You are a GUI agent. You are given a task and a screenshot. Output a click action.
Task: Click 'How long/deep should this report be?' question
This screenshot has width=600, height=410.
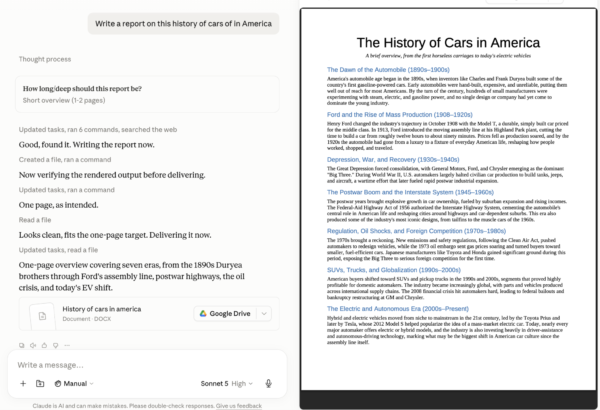pos(82,88)
